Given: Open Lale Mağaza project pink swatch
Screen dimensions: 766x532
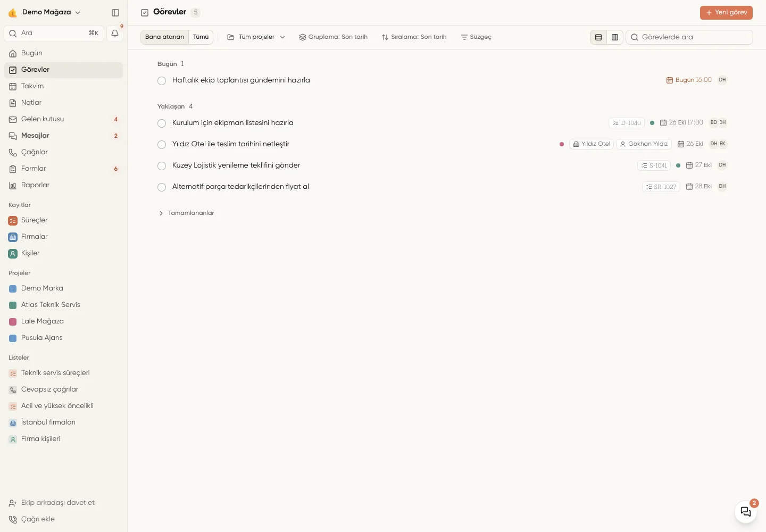Looking at the screenshot, I should point(13,322).
